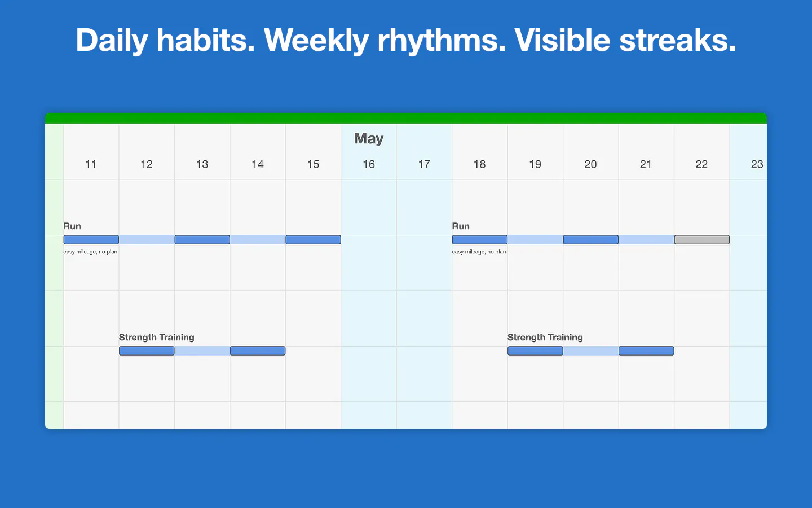
Task: Select the day 17 column header
Action: click(x=424, y=164)
